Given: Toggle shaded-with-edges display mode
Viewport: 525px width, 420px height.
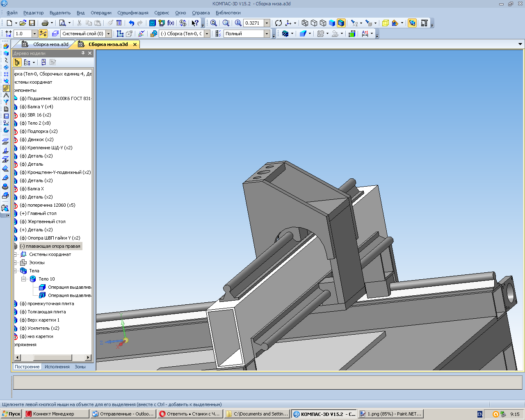Looking at the screenshot, I should tap(341, 23).
